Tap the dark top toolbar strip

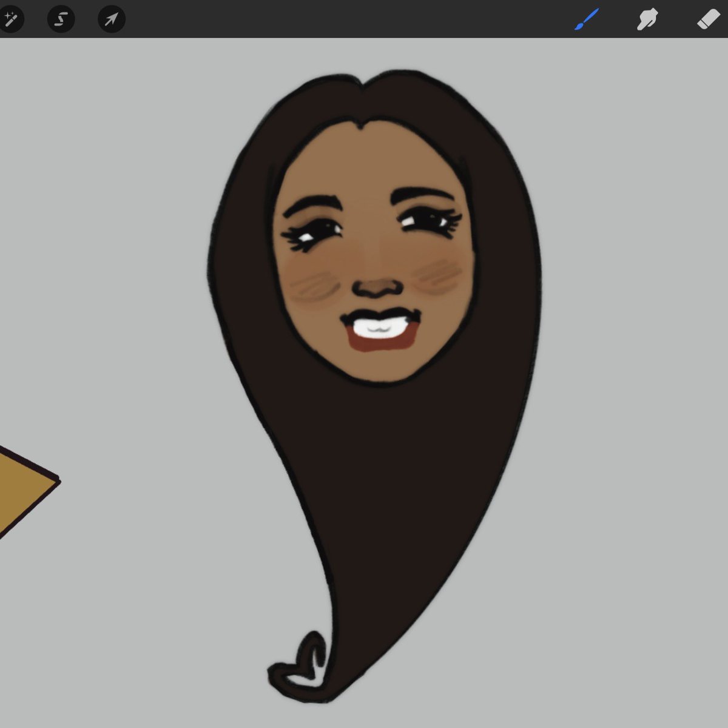[x=364, y=19]
